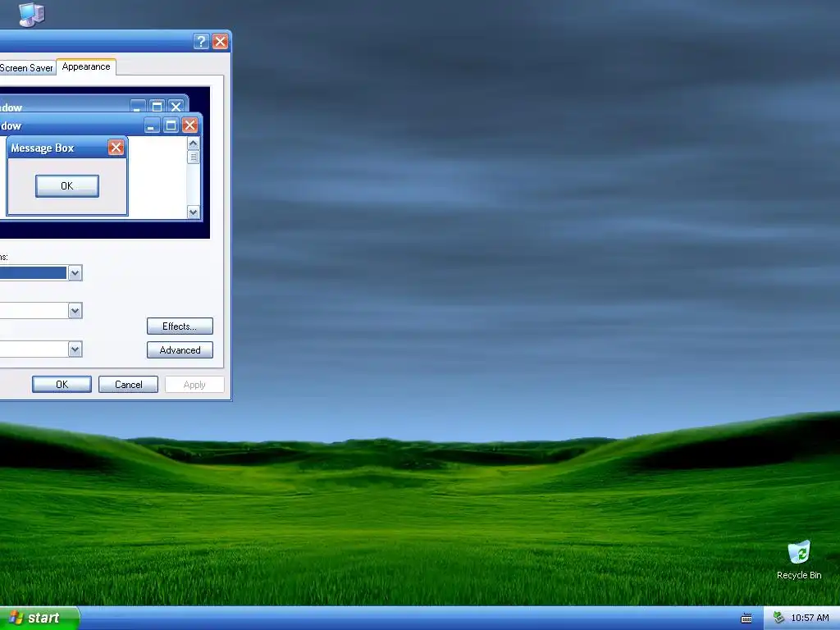Click the Message Box title bar text

[43, 148]
